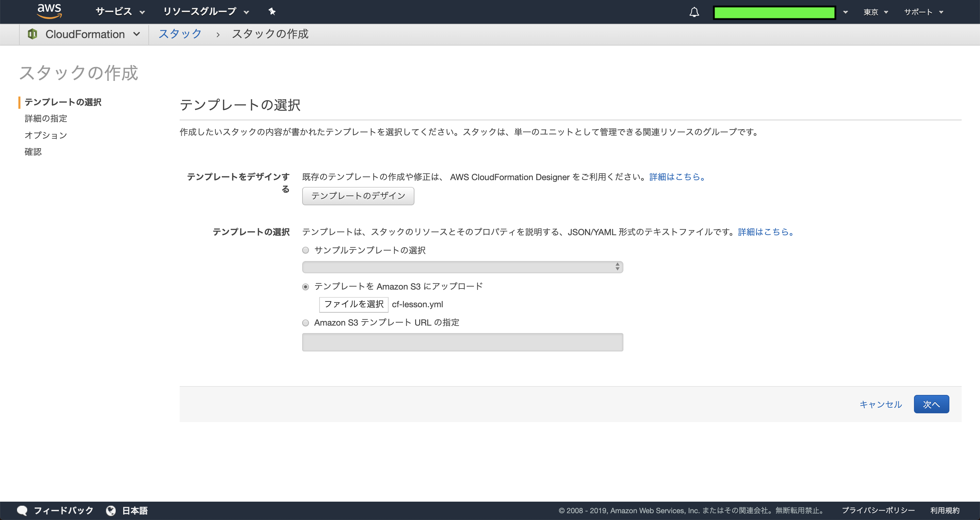Click the pin icon in the top bar
Image resolution: width=980 pixels, height=520 pixels.
pyautogui.click(x=272, y=12)
